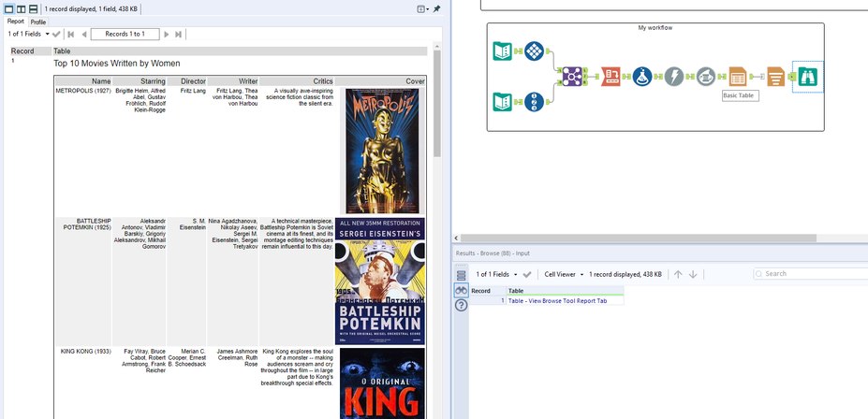Click the Battleship Potemkin poster
868x419 pixels.
point(380,282)
